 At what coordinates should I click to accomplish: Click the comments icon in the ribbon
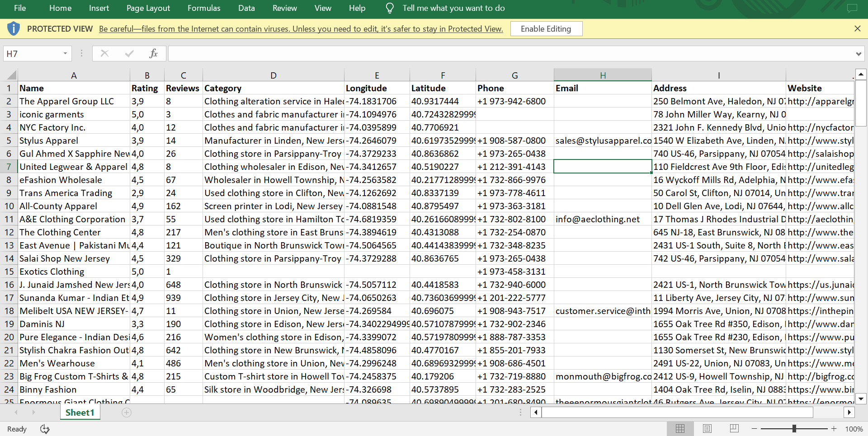pyautogui.click(x=852, y=8)
